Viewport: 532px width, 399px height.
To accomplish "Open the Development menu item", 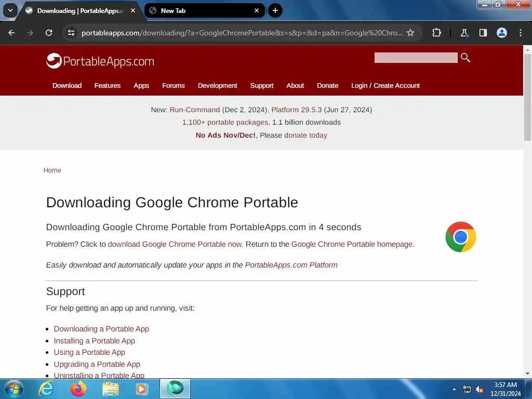I will click(x=218, y=86).
